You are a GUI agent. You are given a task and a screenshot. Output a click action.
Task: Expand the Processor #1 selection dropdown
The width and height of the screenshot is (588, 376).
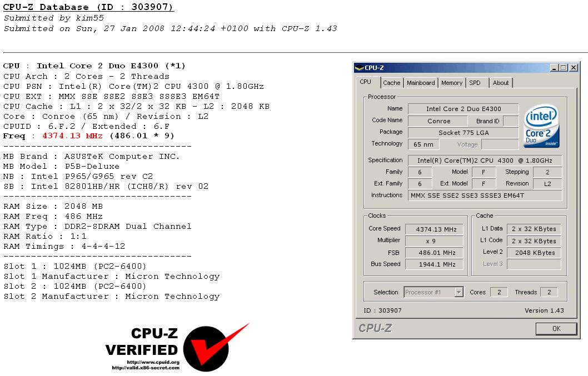pos(459,292)
